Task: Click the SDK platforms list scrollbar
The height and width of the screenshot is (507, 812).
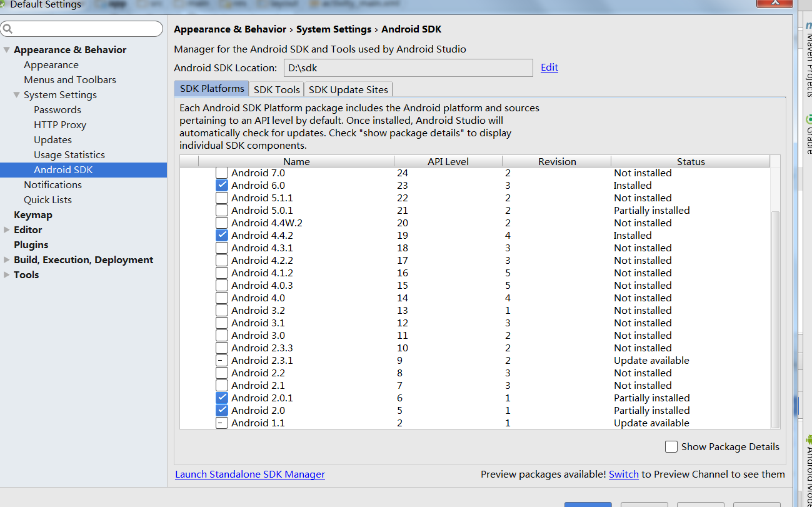Action: coord(775,313)
